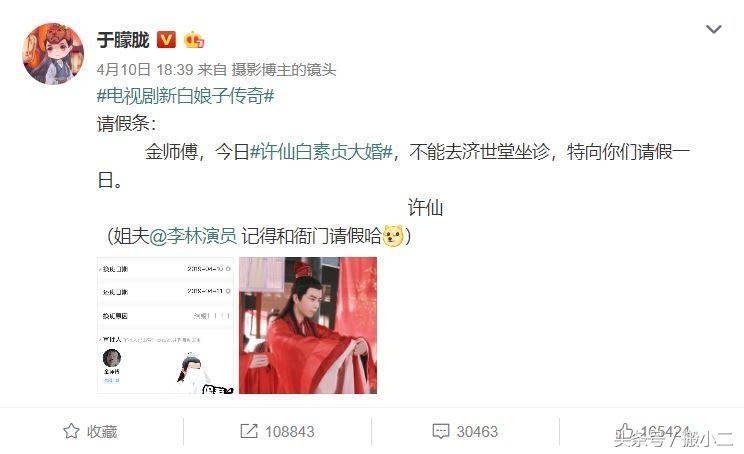Open the 摄影博主的镜头 source link
The image size is (744, 454).
pyautogui.click(x=284, y=70)
